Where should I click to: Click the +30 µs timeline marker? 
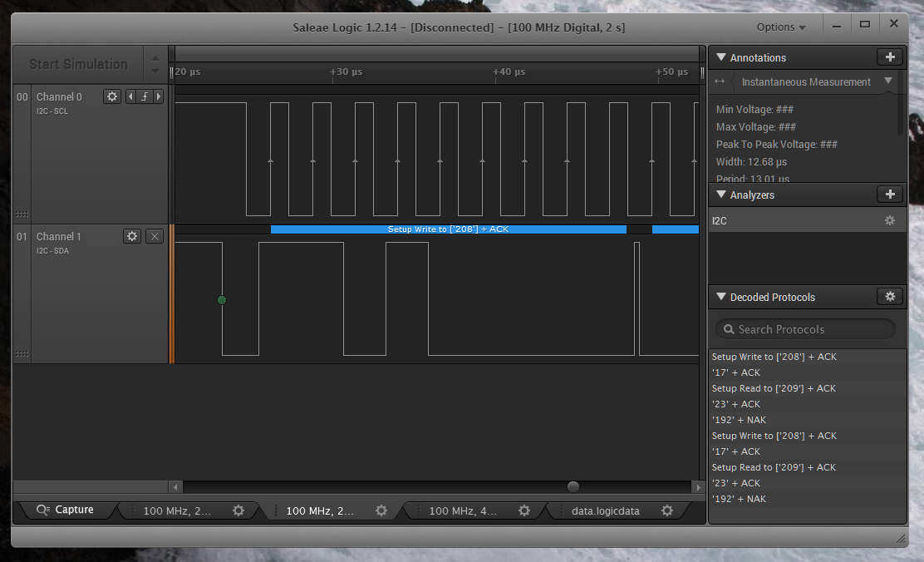click(x=346, y=71)
